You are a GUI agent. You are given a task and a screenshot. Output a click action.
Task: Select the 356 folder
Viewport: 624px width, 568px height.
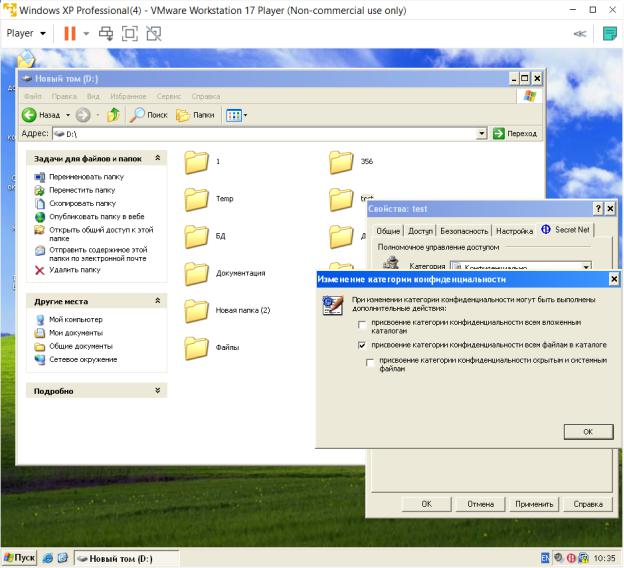(341, 162)
